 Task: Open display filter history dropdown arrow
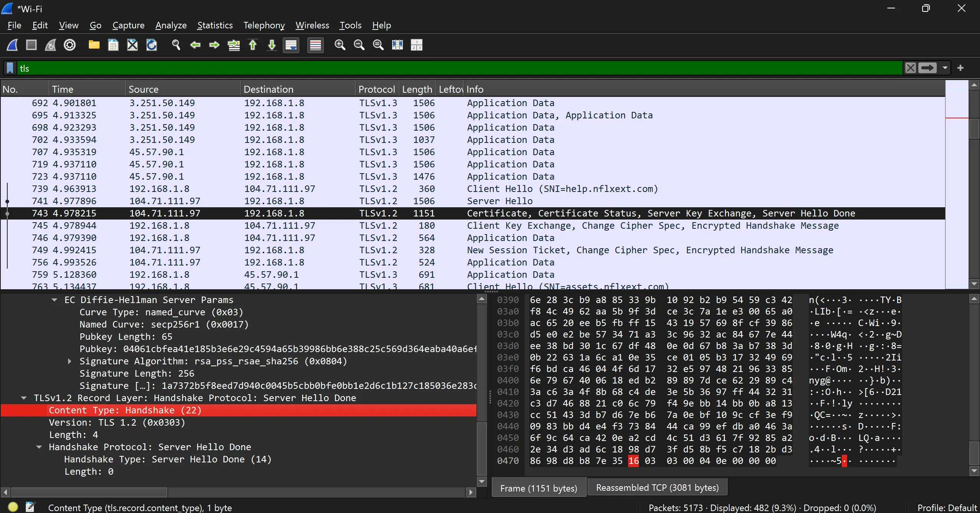click(945, 68)
